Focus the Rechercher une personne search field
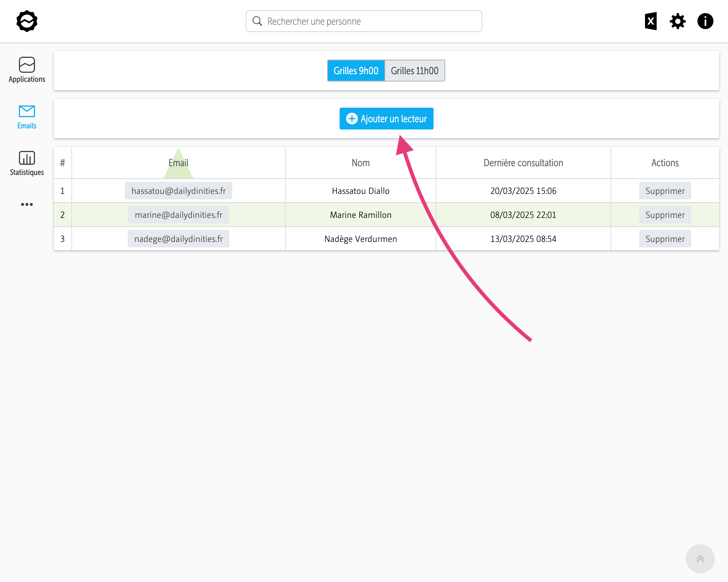This screenshot has width=728, height=582. click(x=364, y=21)
